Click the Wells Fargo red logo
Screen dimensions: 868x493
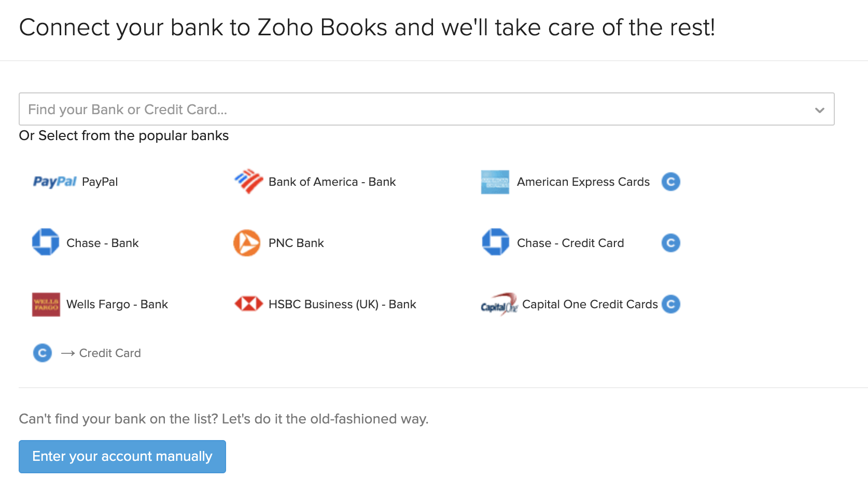(46, 304)
